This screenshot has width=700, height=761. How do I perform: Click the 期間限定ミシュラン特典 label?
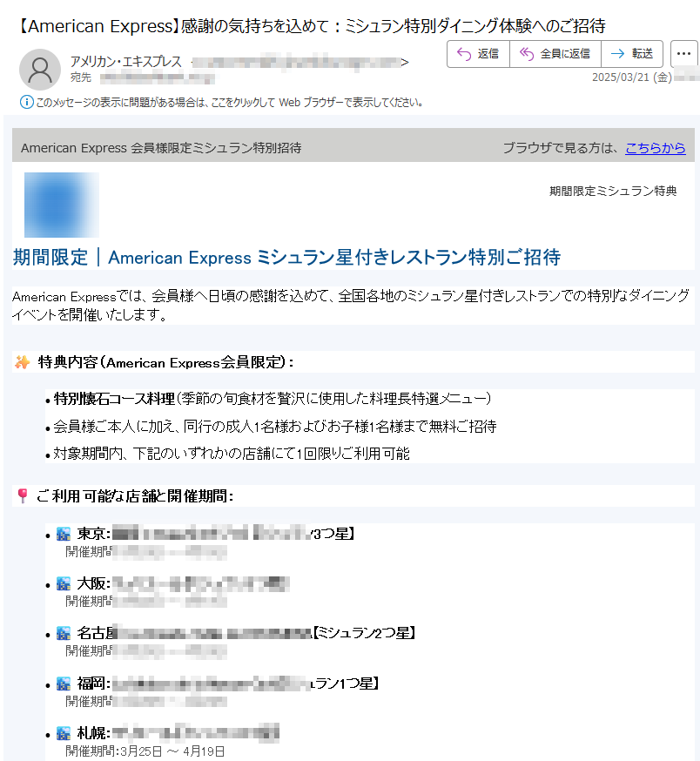click(613, 191)
